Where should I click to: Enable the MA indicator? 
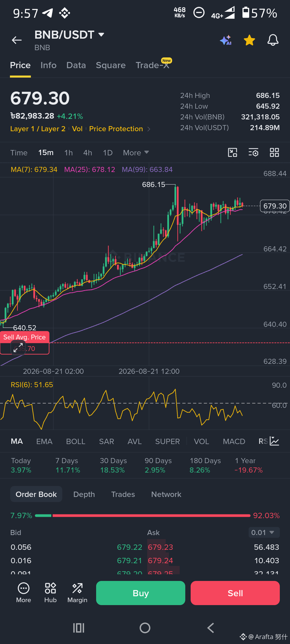(17, 441)
